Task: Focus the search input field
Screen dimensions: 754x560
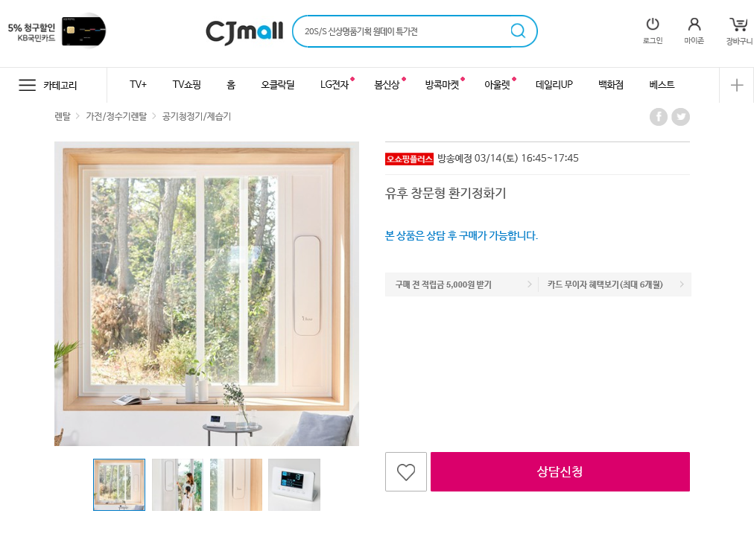Action: (x=404, y=31)
